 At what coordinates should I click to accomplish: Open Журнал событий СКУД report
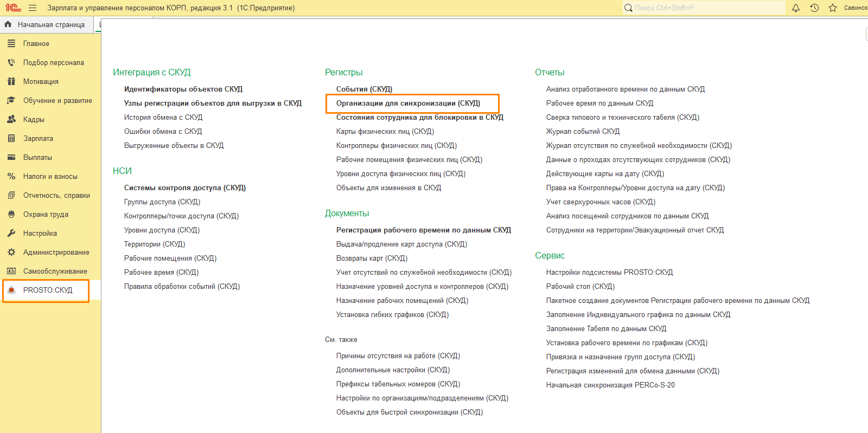[x=583, y=131]
